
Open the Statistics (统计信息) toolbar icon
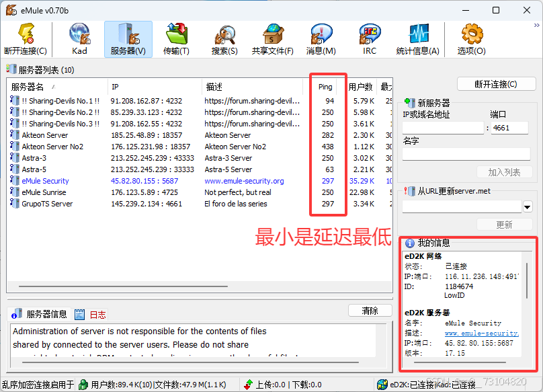[417, 39]
